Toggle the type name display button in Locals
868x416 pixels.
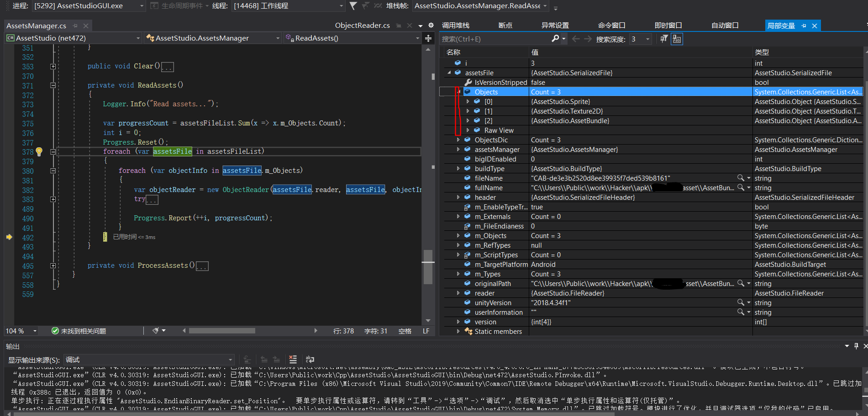click(677, 39)
